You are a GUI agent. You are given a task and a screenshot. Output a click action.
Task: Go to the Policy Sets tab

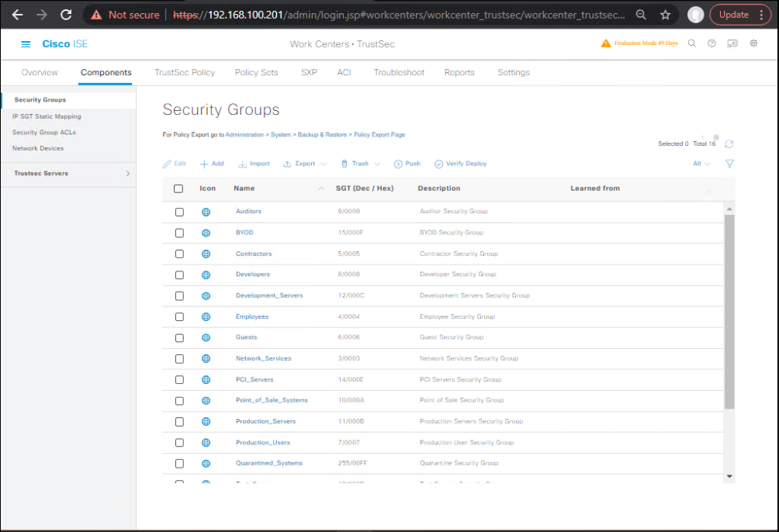256,73
